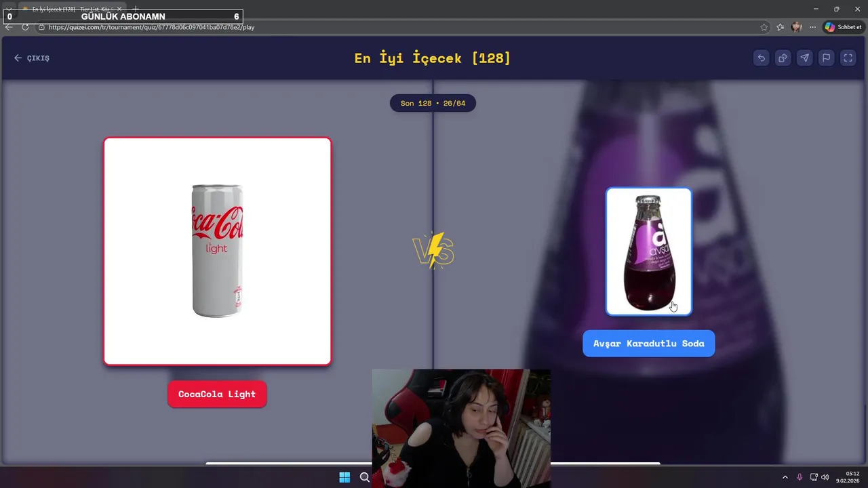
Task: Open the Sohbet et Copilot button
Action: (844, 27)
